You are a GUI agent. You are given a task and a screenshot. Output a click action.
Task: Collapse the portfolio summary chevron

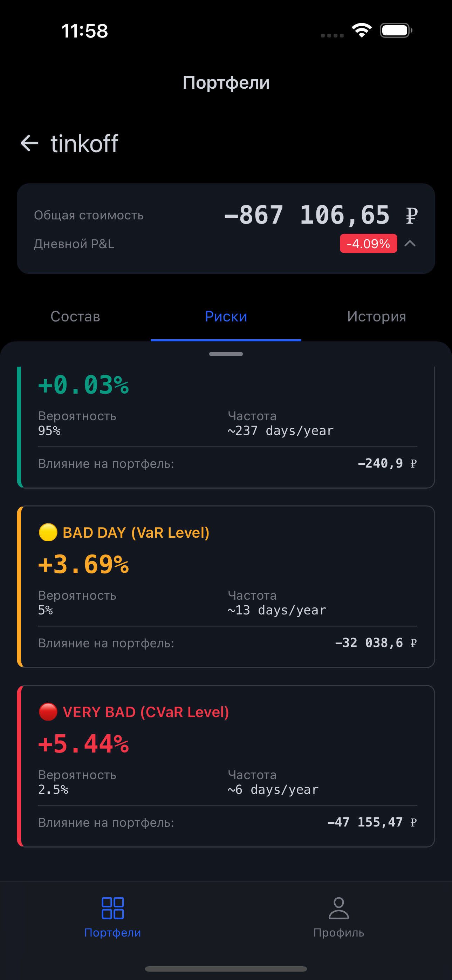pyautogui.click(x=410, y=244)
